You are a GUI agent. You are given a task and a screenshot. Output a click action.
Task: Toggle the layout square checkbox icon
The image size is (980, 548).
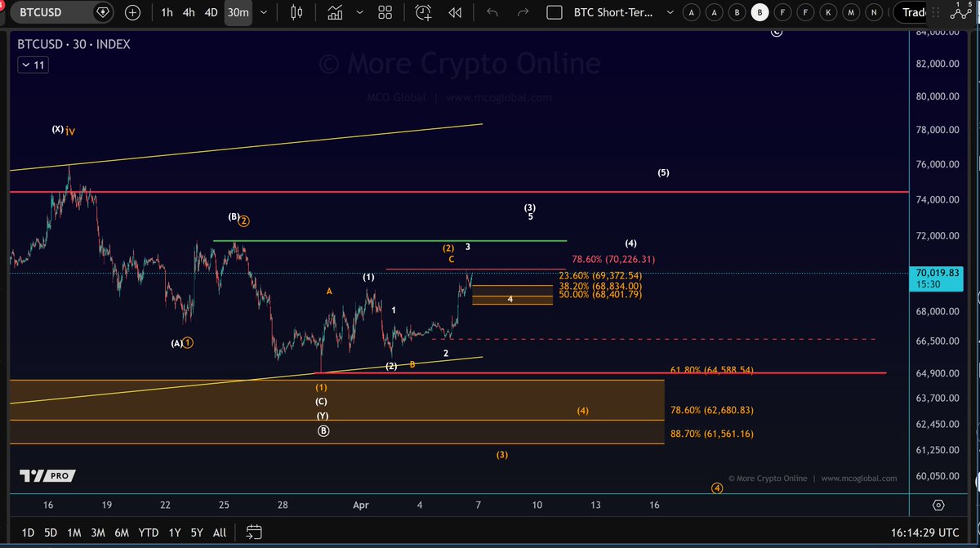point(555,12)
